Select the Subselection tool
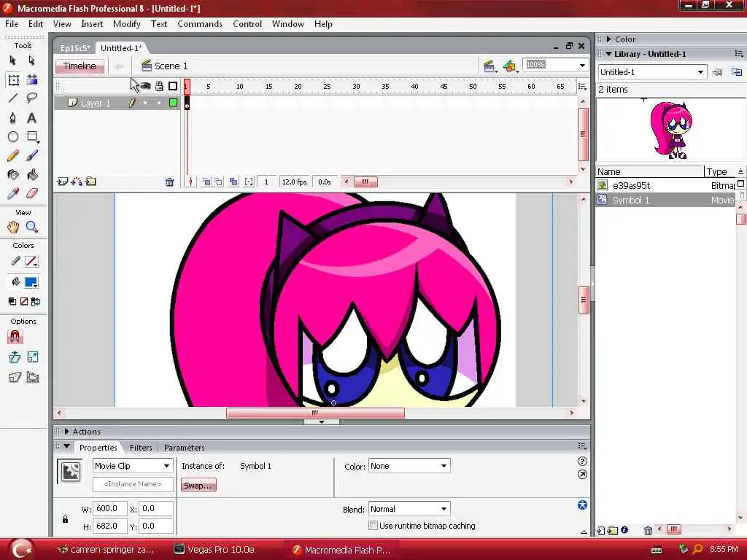747x560 pixels. [x=31, y=61]
